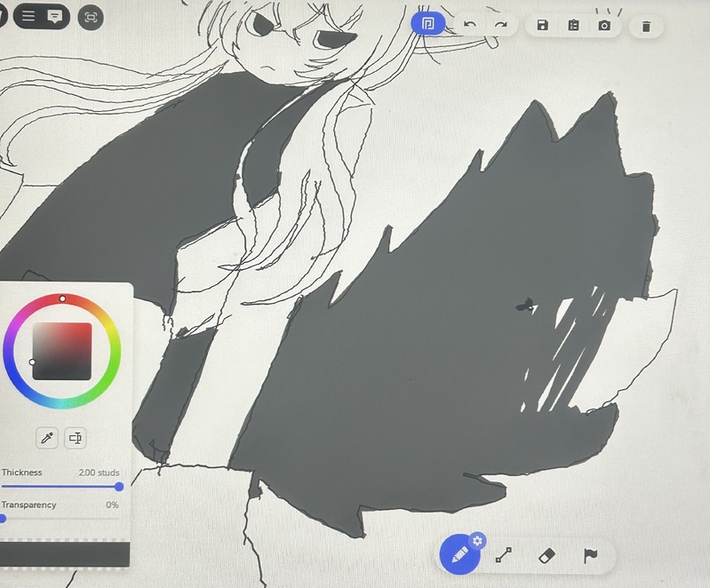Open pencil settings gear badge
This screenshot has width=710, height=588.
[x=477, y=540]
